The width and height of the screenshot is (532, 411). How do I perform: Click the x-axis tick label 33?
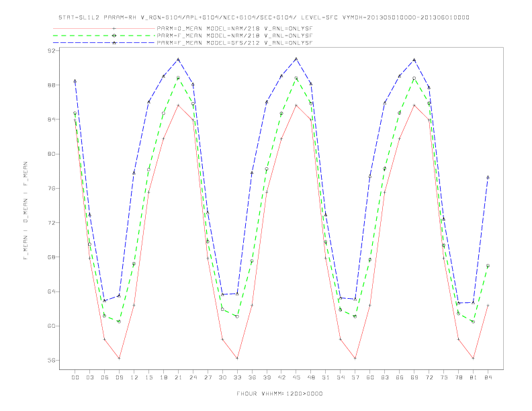pyautogui.click(x=237, y=377)
